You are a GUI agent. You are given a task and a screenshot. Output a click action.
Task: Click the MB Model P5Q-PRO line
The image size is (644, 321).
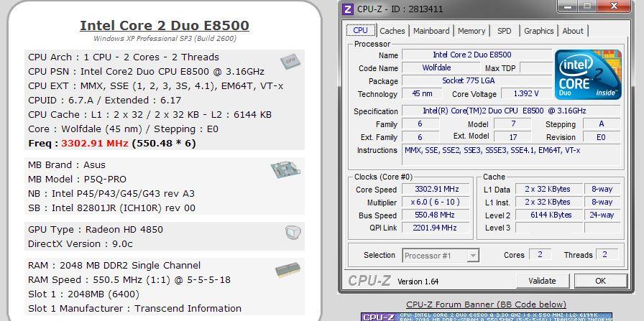click(77, 180)
